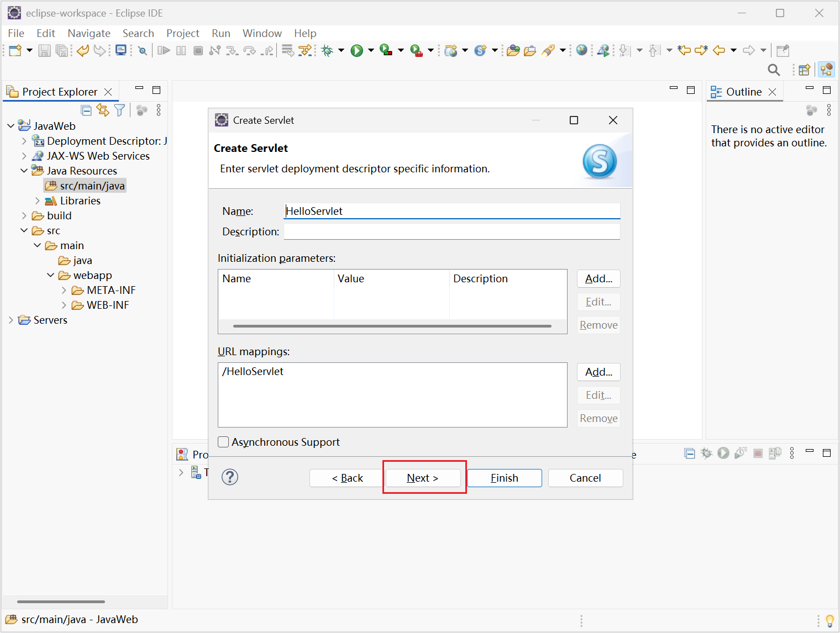Screen dimensions: 840x633
Task: Toggle Use Step Filters icon
Action: 305,51
